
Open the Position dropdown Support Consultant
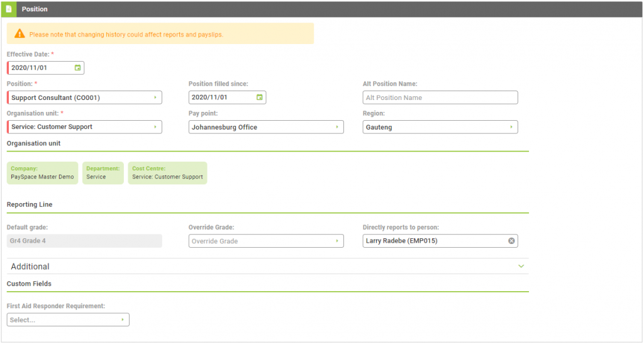pos(85,97)
